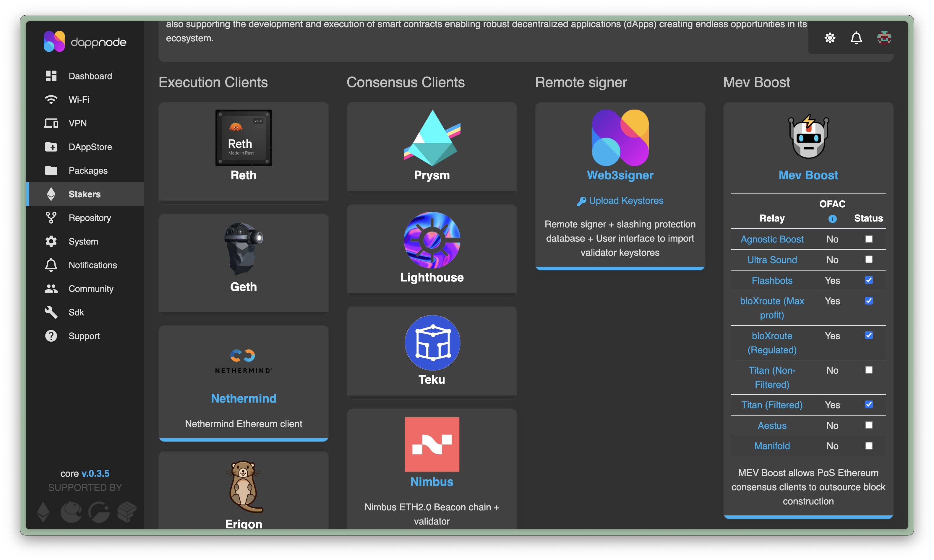Select the Repository menu item
934x560 pixels.
point(85,218)
